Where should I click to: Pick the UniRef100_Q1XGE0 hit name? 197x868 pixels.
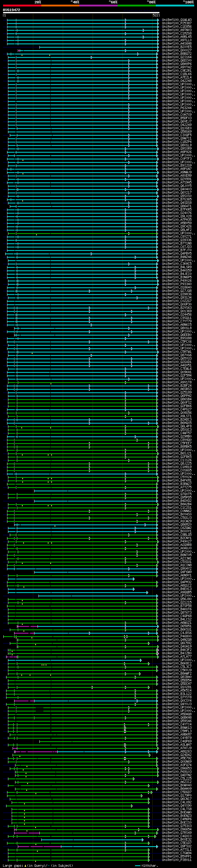[177, 128]
